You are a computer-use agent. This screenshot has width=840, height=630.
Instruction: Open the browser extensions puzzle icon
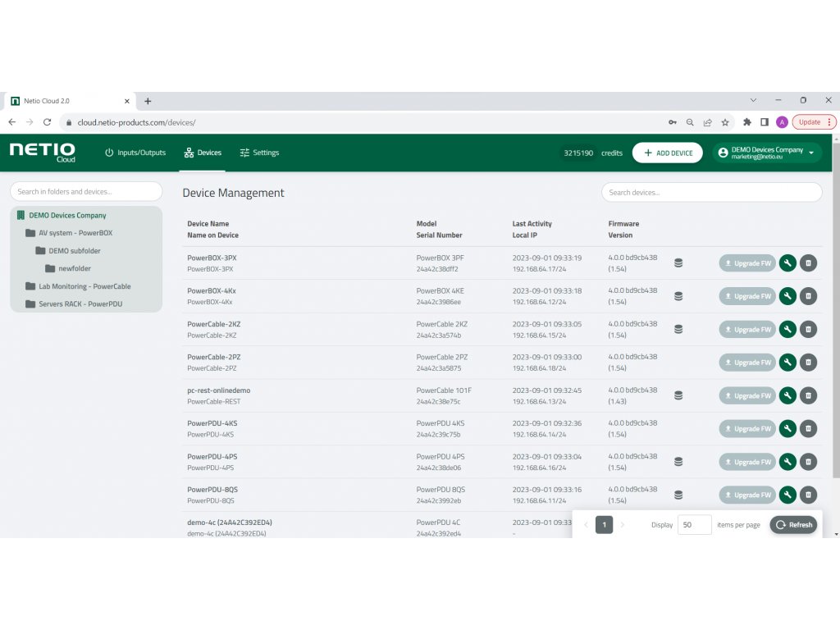(746, 123)
